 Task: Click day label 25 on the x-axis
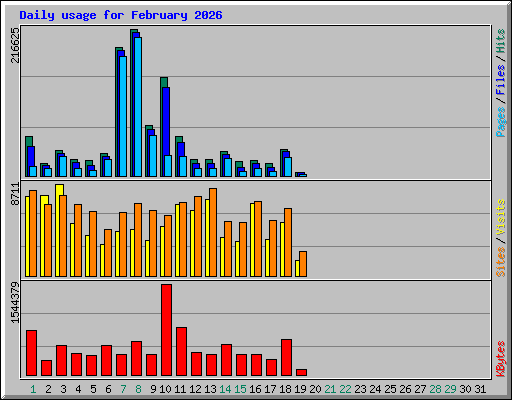tap(390, 389)
